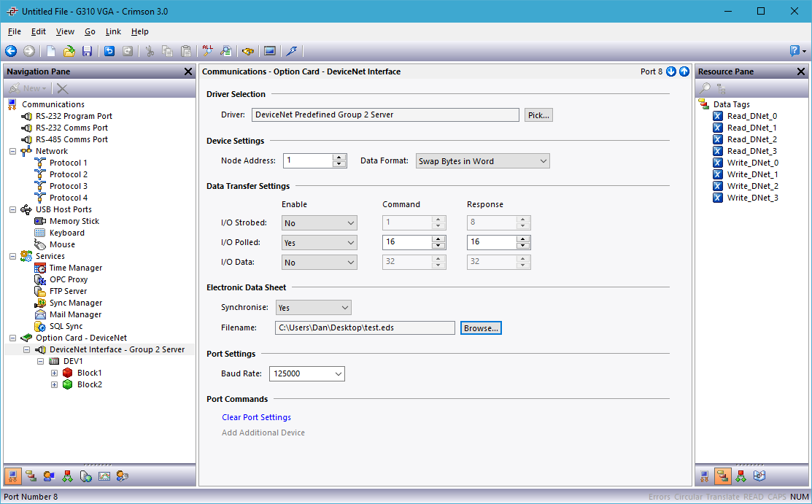Click the Browse... button
Image resolution: width=812 pixels, height=504 pixels.
coord(481,328)
